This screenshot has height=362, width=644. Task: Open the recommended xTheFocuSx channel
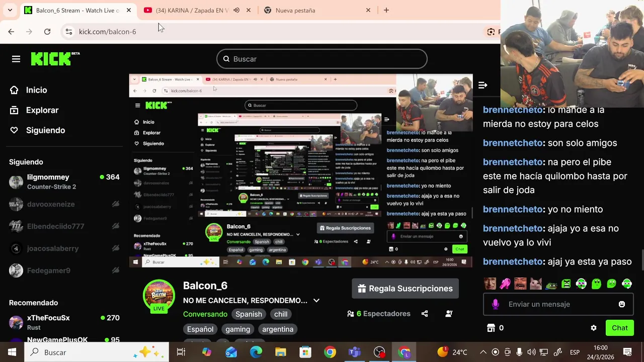64,322
